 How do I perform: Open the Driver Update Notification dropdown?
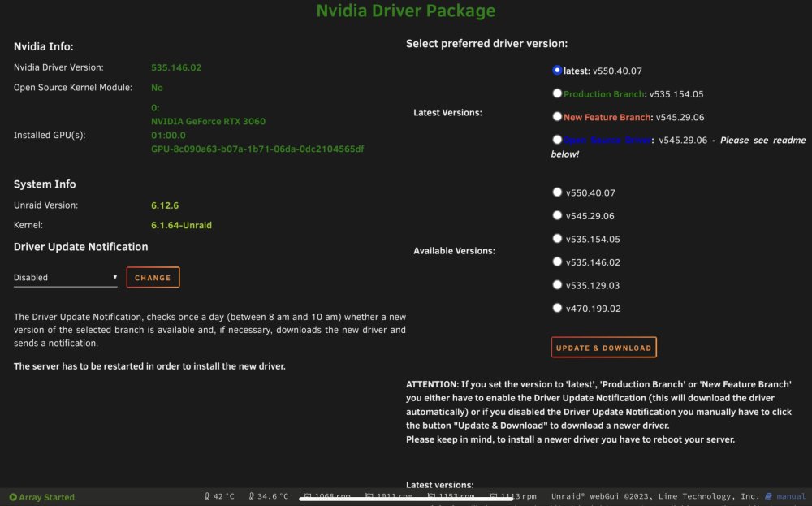point(65,278)
